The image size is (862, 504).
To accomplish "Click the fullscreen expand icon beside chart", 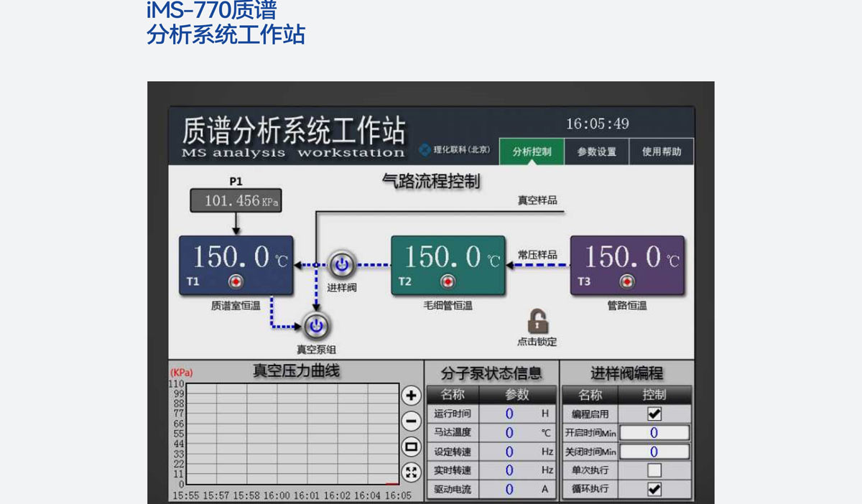I will click(x=411, y=472).
